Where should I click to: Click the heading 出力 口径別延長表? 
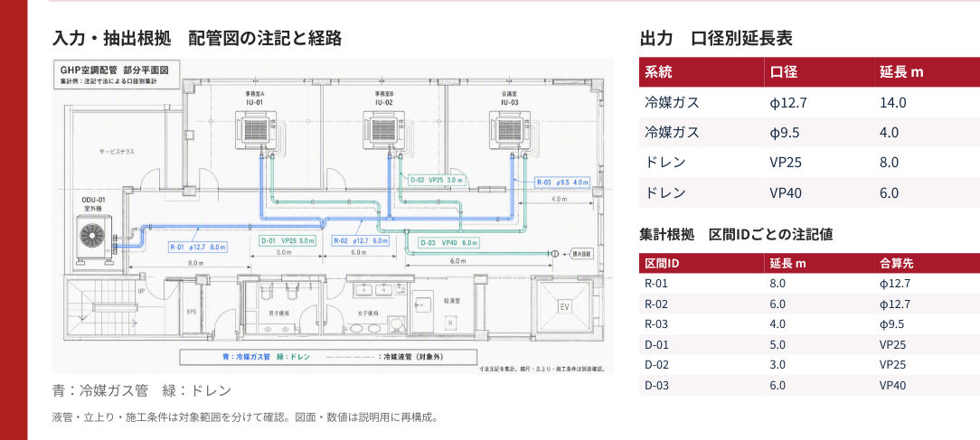coord(716,39)
